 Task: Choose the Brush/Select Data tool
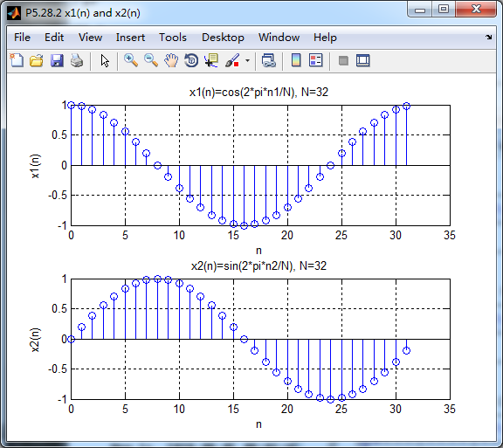pos(232,60)
